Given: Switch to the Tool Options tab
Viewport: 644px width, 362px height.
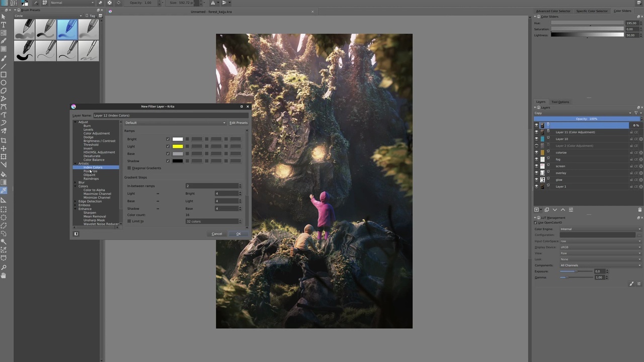Looking at the screenshot, I should [560, 102].
